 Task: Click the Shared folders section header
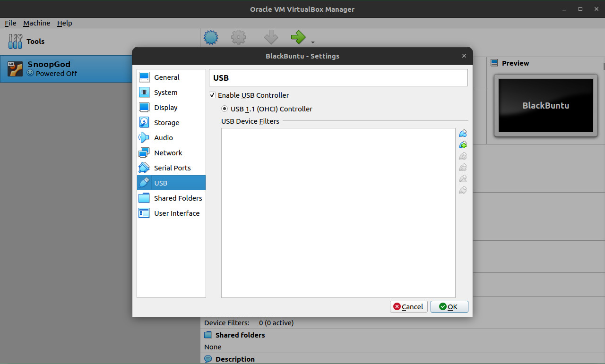(x=240, y=335)
